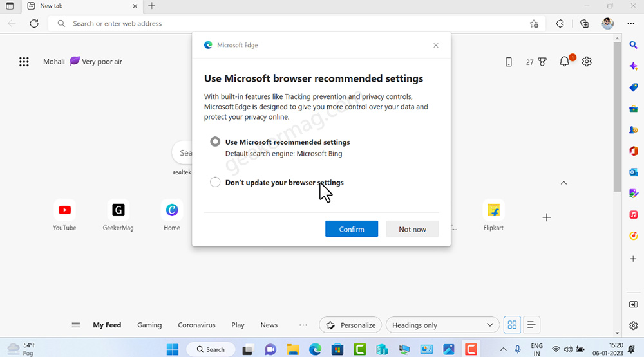Collapse the quick links with chevron
Image resolution: width=644 pixels, height=357 pixels.
pyautogui.click(x=563, y=183)
